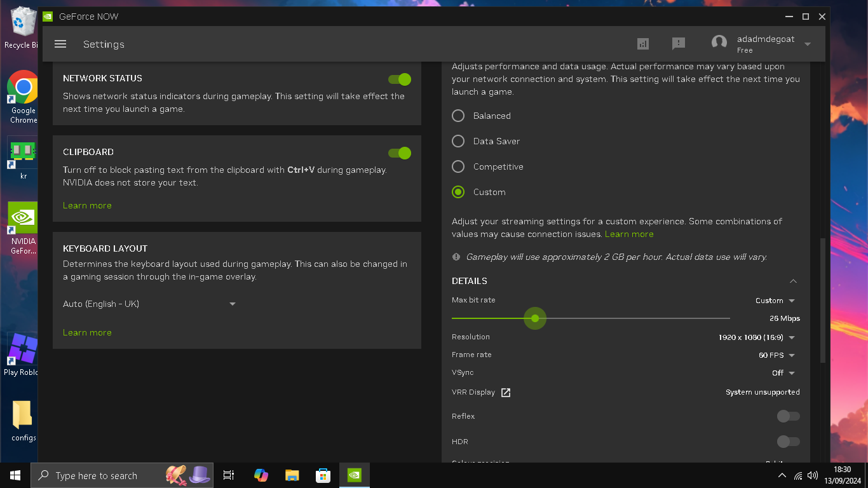The image size is (868, 488).
Task: Open the streaming statistics bar chart icon
Action: tap(643, 44)
